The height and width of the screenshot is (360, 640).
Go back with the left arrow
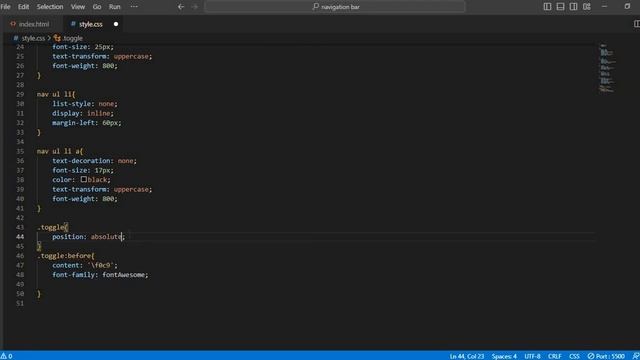[181, 7]
